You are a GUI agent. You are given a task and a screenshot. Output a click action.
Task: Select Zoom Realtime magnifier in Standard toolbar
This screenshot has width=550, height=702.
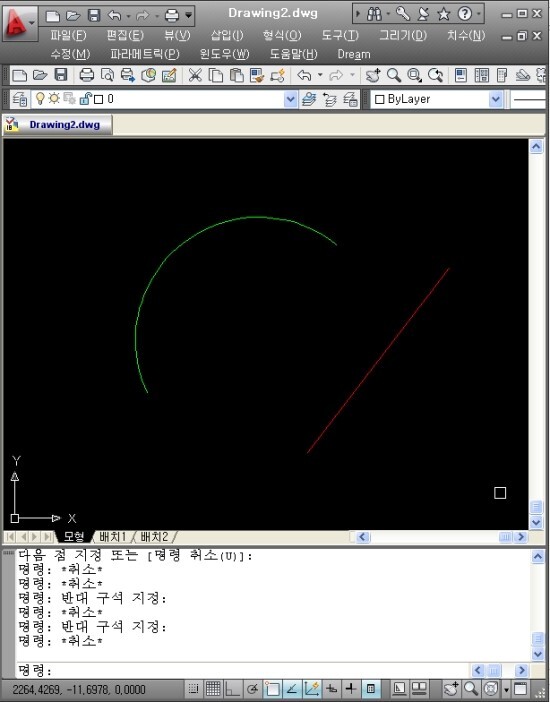pyautogui.click(x=394, y=75)
